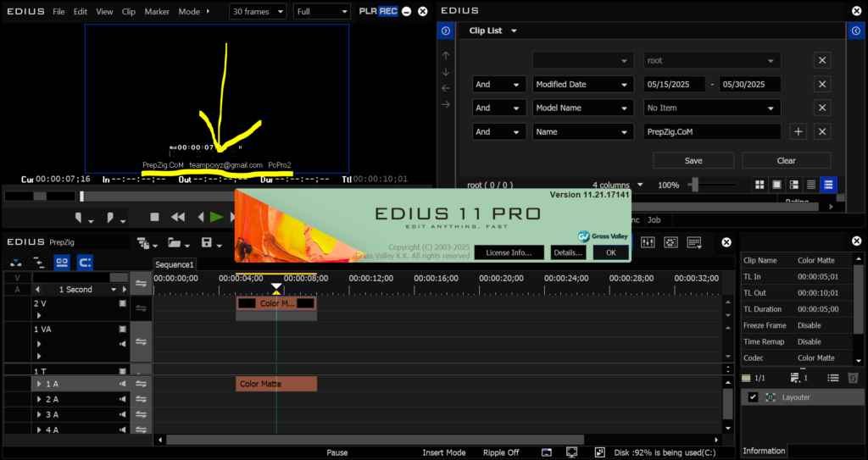Open the Clip List title dropdown
The height and width of the screenshot is (460, 868).
point(514,31)
